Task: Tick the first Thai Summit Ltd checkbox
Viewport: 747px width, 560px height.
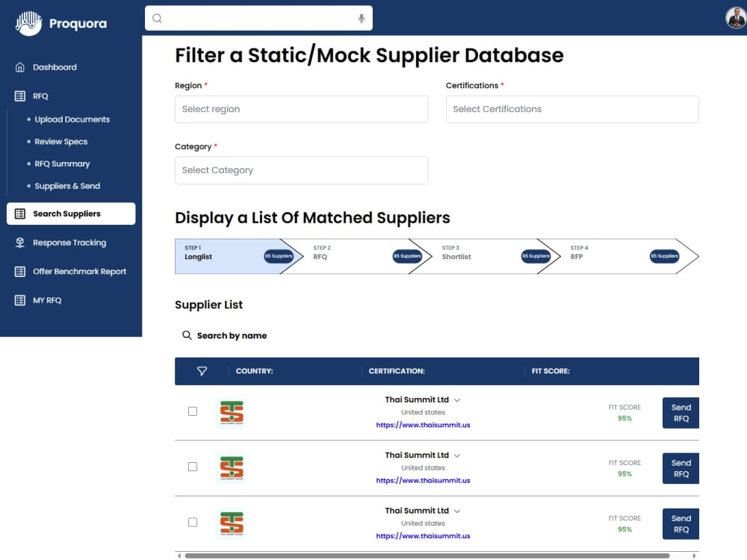Action: pos(193,411)
